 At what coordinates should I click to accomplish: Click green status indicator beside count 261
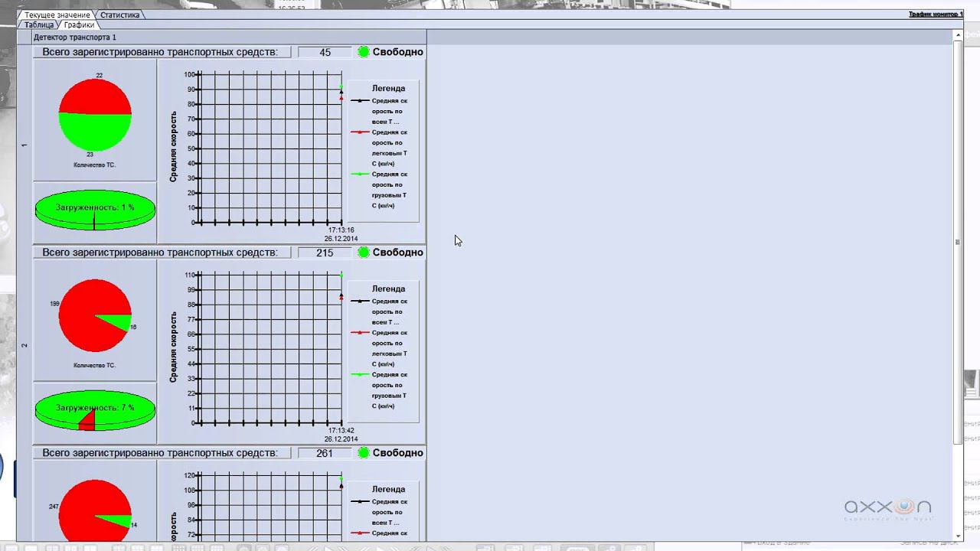[x=364, y=453]
